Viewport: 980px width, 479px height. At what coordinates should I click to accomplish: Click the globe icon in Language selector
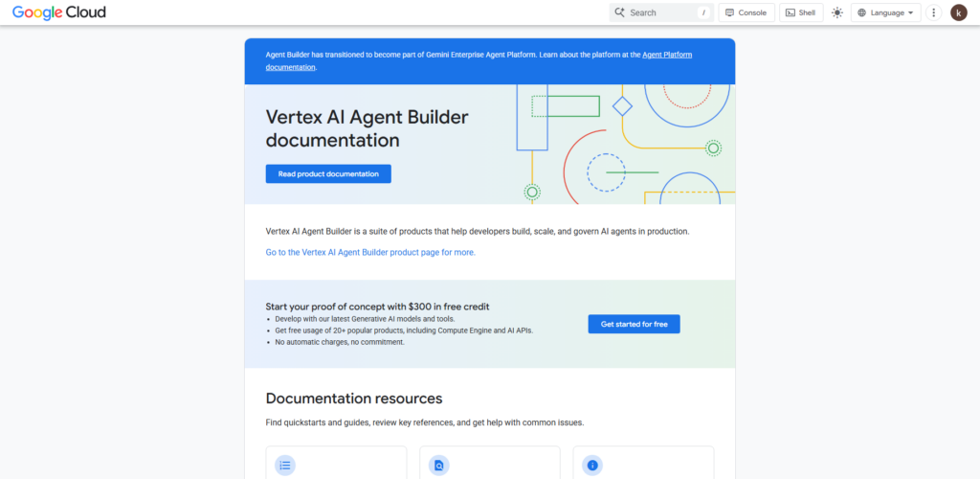[862, 12]
